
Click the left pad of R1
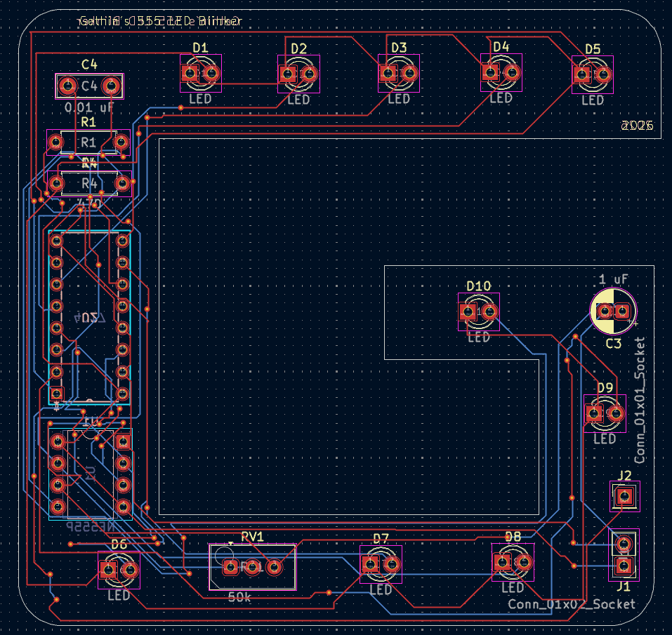[55, 142]
